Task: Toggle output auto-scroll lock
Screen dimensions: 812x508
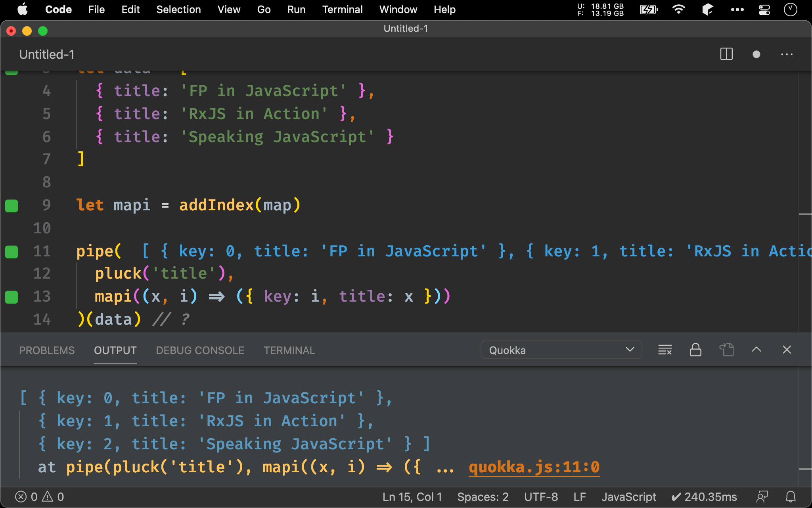Action: [x=695, y=350]
